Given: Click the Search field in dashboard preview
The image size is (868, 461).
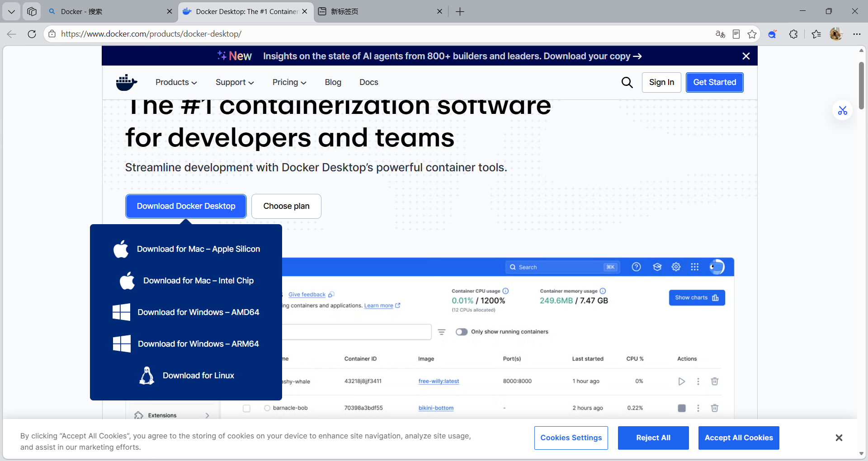Looking at the screenshot, I should (x=562, y=267).
